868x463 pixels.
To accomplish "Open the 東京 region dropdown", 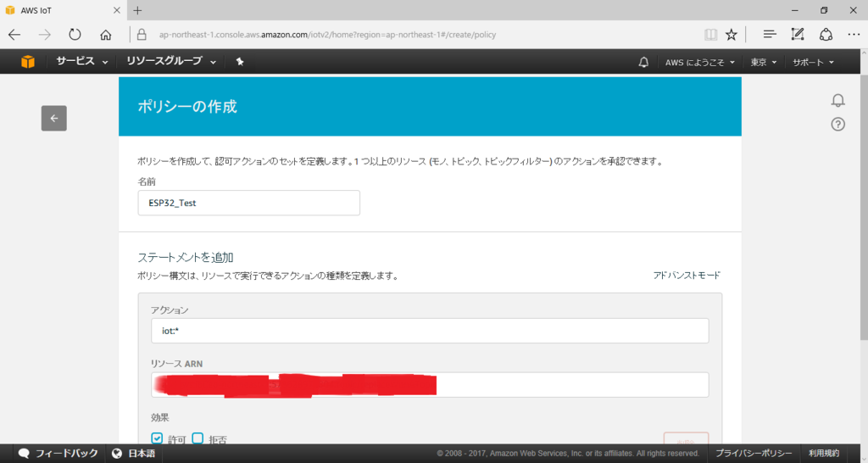I will click(764, 62).
